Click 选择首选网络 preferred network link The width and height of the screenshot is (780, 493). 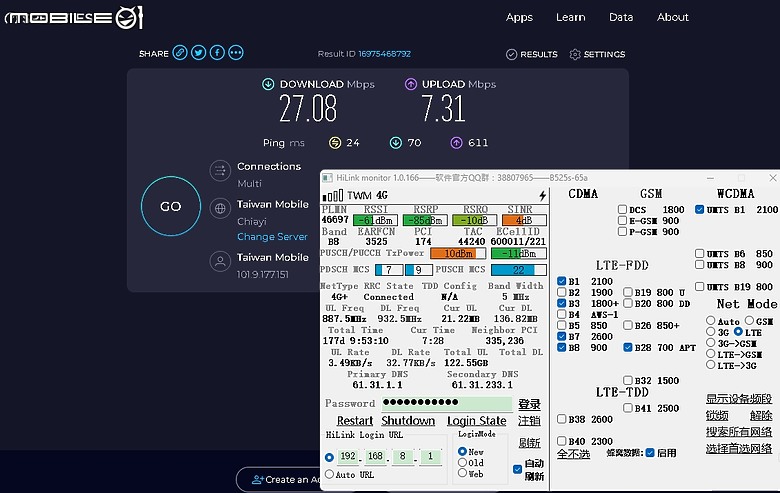click(739, 449)
